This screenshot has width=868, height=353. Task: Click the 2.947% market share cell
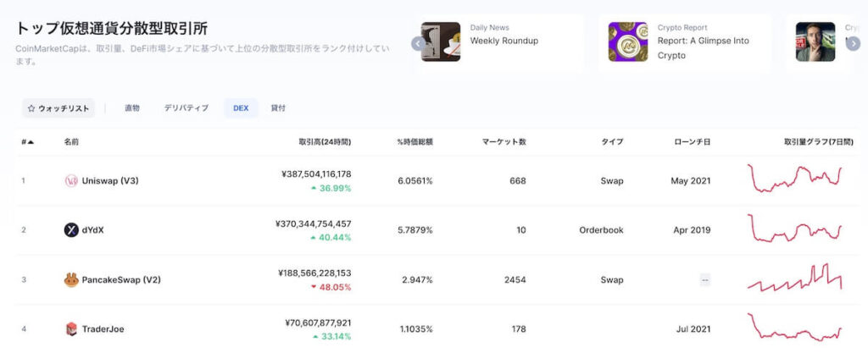(417, 280)
